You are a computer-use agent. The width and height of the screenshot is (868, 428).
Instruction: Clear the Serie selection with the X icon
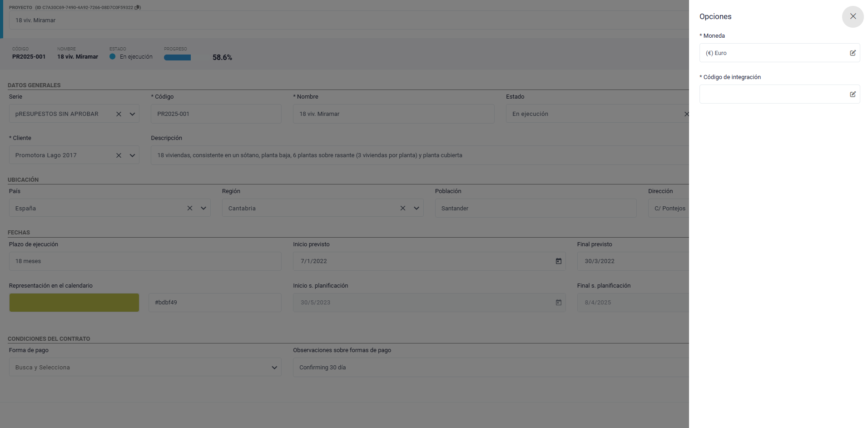click(119, 114)
